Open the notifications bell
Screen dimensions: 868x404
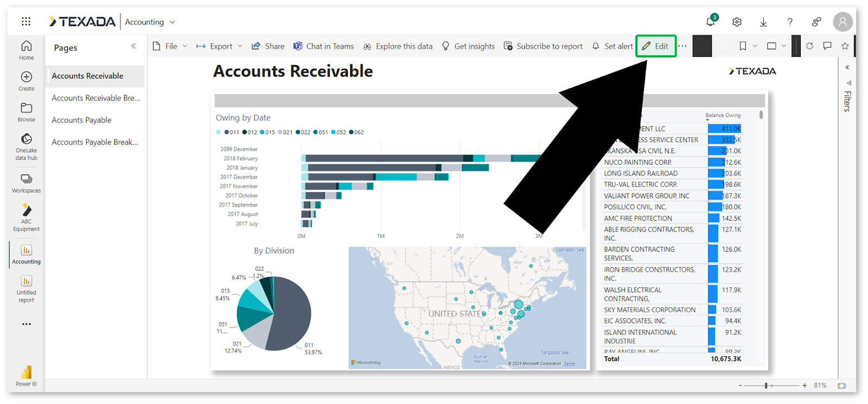[x=711, y=22]
